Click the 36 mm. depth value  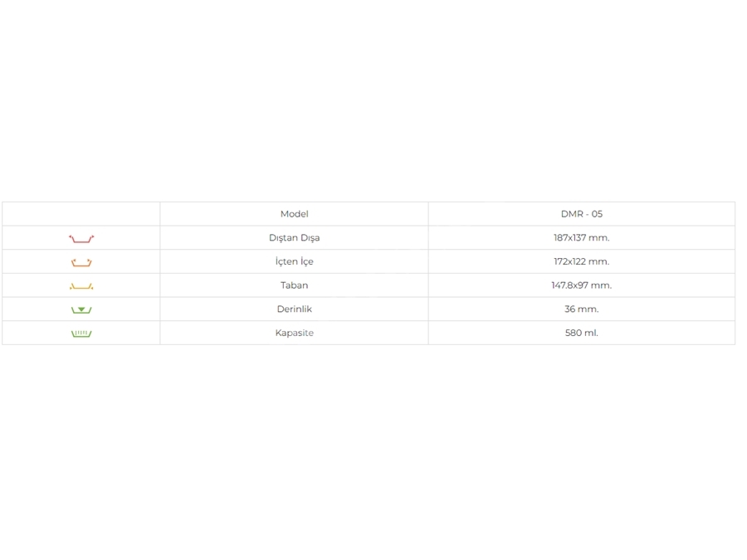click(x=582, y=309)
